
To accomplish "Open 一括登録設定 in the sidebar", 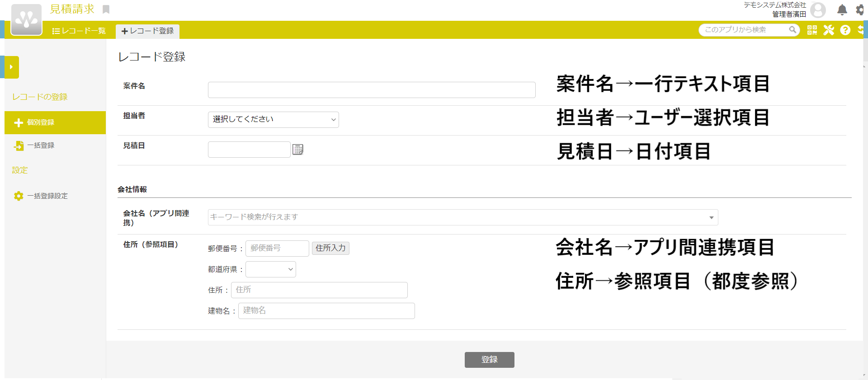I will pyautogui.click(x=47, y=196).
